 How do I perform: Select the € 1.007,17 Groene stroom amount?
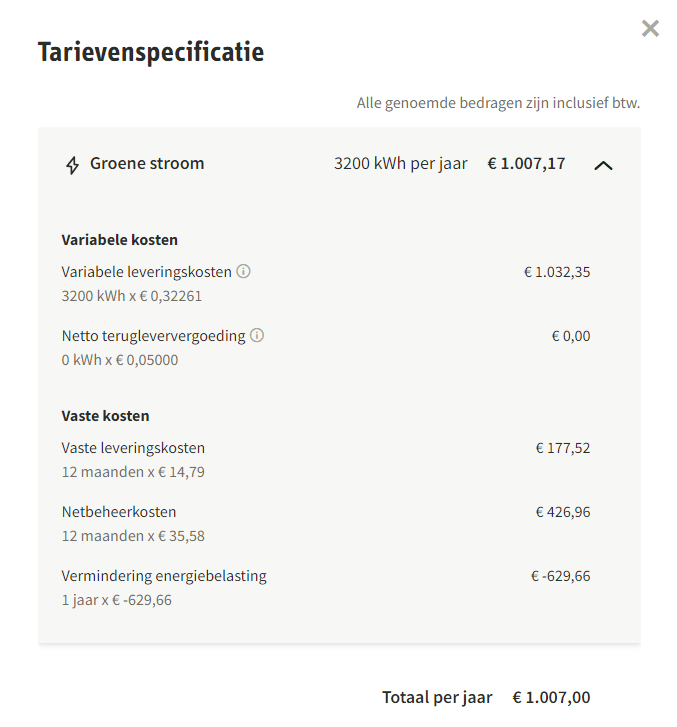(526, 164)
